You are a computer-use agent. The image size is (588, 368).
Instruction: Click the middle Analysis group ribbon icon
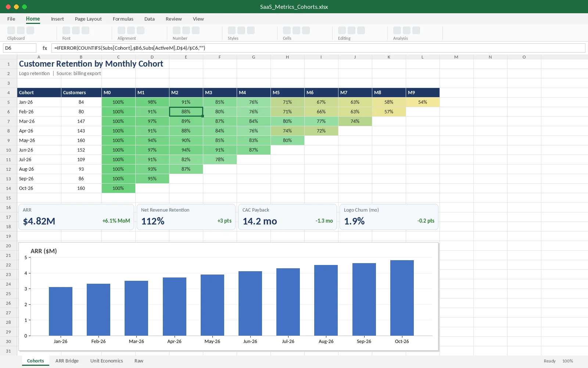(x=407, y=31)
